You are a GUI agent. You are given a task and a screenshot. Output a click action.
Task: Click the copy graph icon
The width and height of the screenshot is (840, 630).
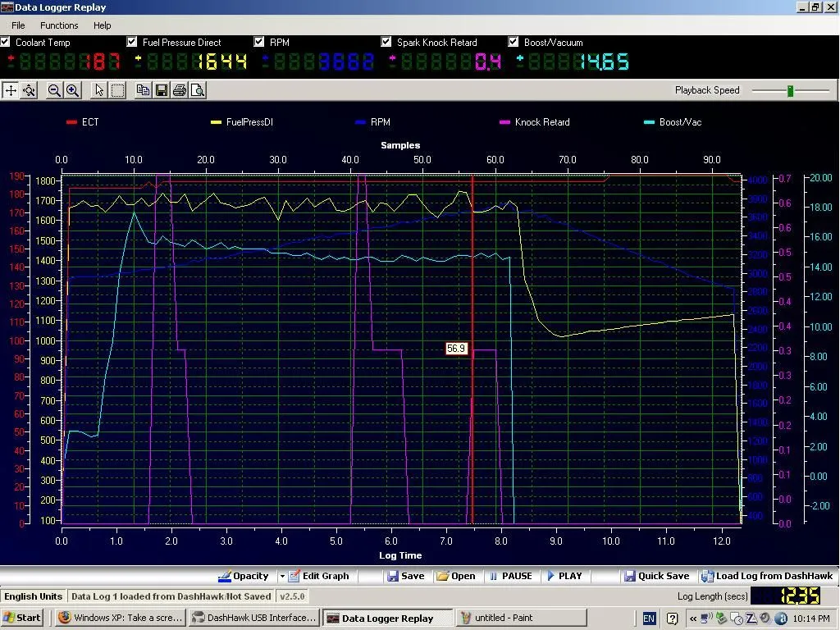click(x=143, y=90)
